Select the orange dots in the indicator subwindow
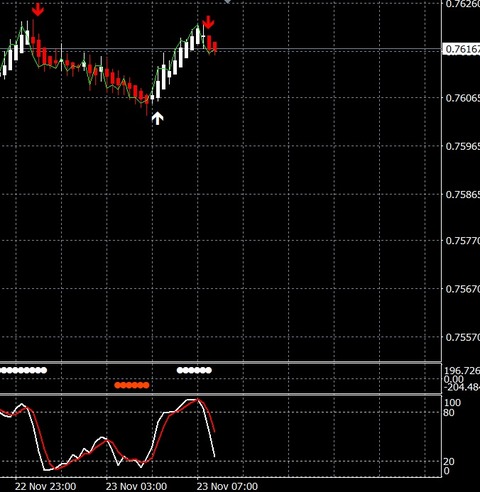The width and height of the screenshot is (480, 492). click(x=132, y=385)
